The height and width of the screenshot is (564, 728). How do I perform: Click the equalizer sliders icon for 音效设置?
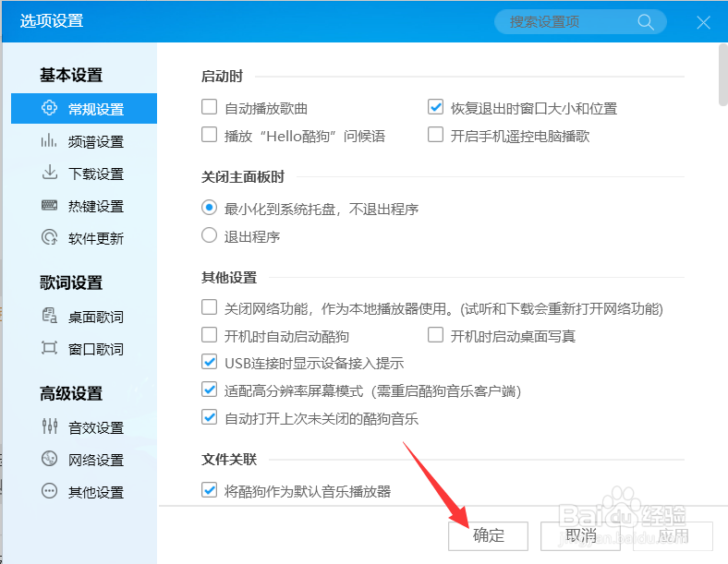pyautogui.click(x=49, y=426)
